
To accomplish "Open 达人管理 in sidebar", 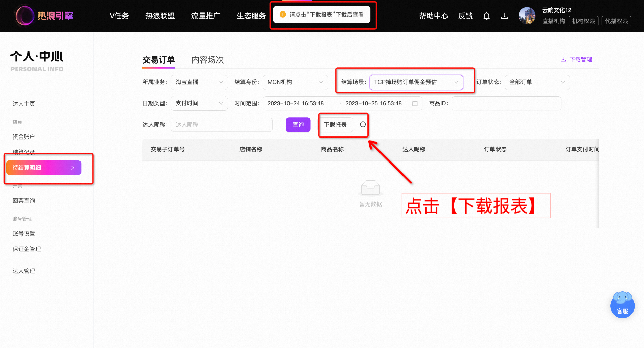I will 24,271.
